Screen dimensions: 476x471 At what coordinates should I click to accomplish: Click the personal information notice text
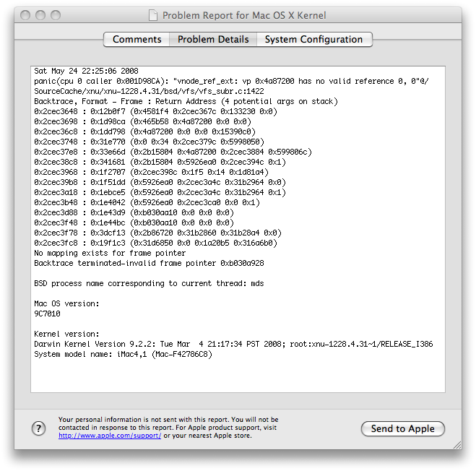(x=168, y=428)
